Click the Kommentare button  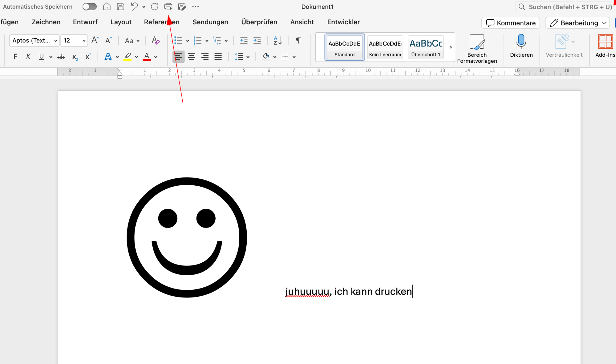(510, 23)
